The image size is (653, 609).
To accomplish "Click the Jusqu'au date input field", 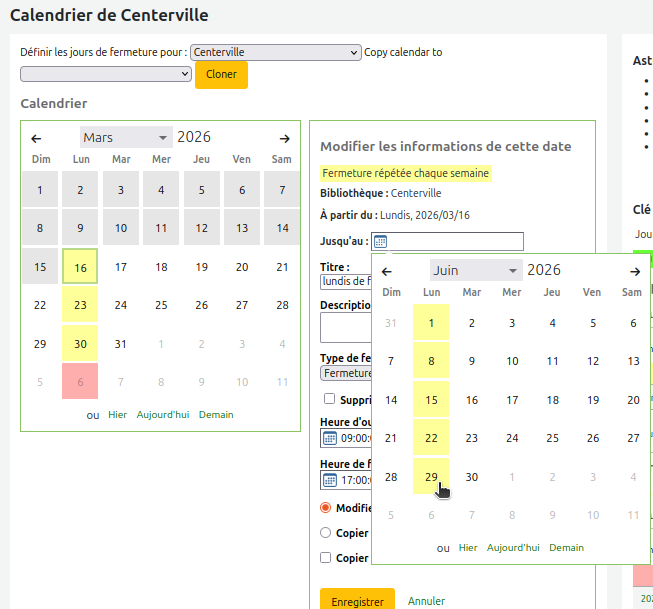I will [x=447, y=242].
